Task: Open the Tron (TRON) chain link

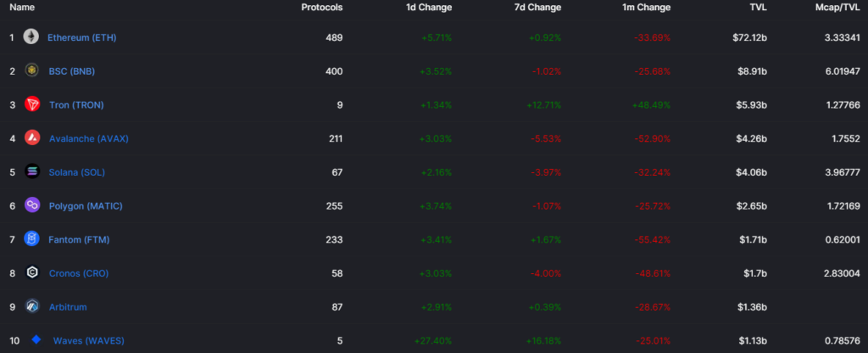Action: [76, 104]
